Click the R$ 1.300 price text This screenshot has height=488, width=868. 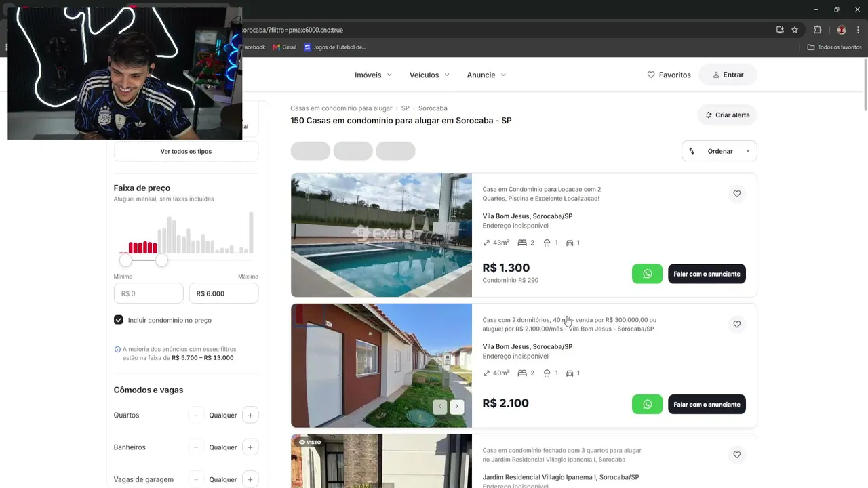[506, 268]
